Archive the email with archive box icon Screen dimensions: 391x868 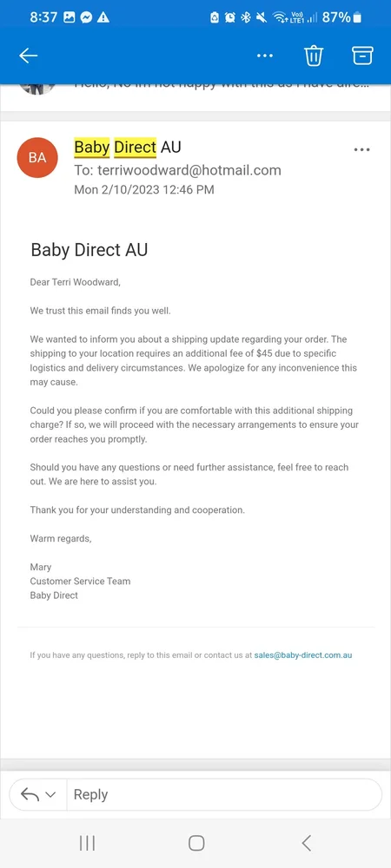[362, 56]
